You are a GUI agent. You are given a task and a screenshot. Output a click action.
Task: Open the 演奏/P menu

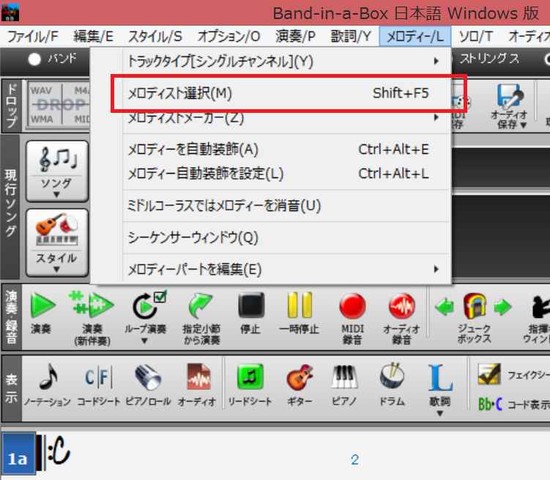click(295, 36)
